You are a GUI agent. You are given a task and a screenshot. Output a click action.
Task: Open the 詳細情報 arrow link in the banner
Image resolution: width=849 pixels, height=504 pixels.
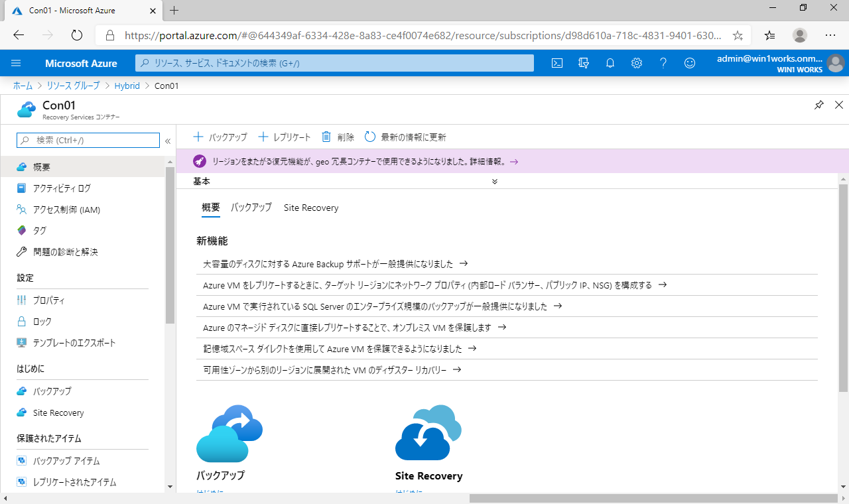495,161
